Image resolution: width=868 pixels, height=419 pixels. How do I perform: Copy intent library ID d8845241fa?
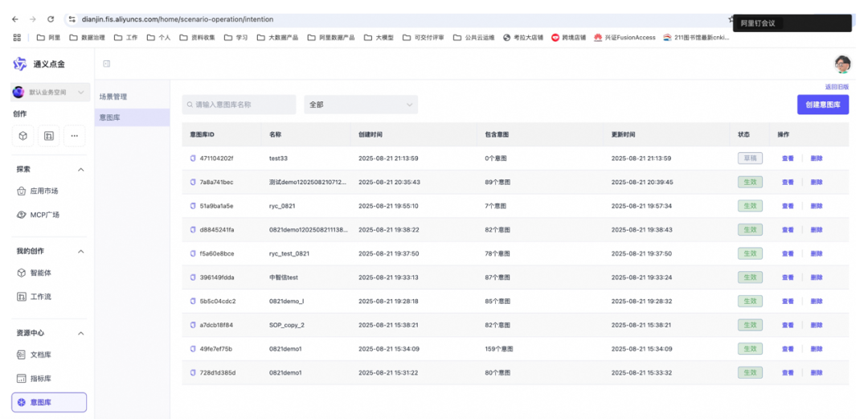coord(193,230)
